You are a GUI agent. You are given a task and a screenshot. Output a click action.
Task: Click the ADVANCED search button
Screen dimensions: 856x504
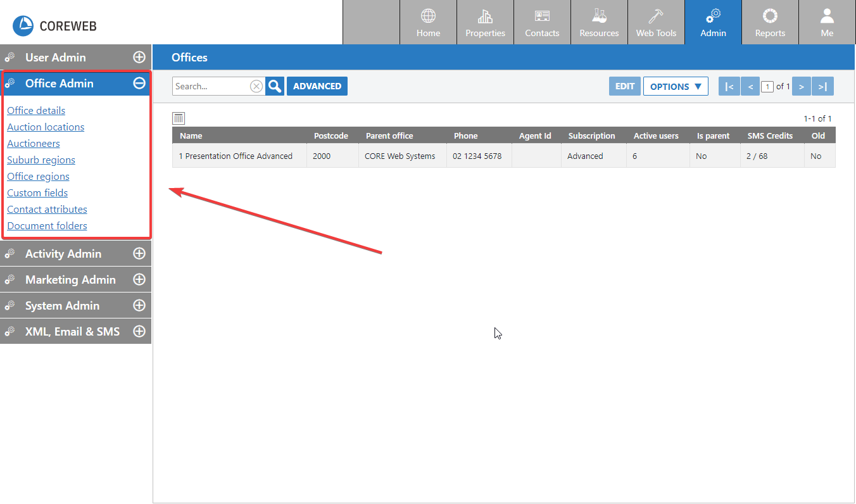[x=317, y=86]
